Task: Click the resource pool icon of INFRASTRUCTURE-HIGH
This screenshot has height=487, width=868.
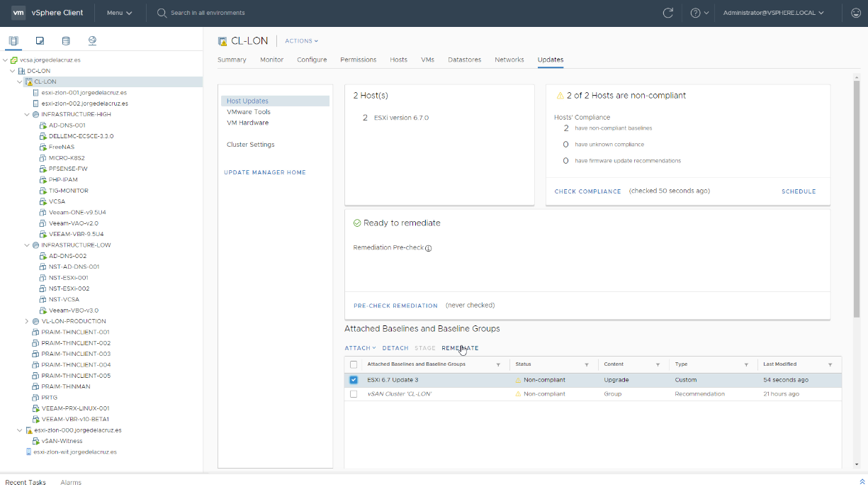Action: (35, 114)
